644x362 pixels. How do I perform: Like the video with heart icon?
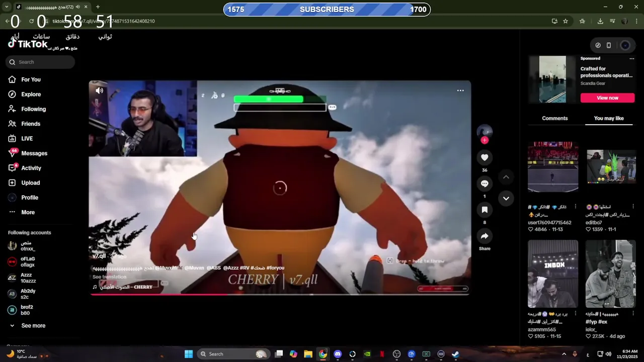click(x=485, y=158)
